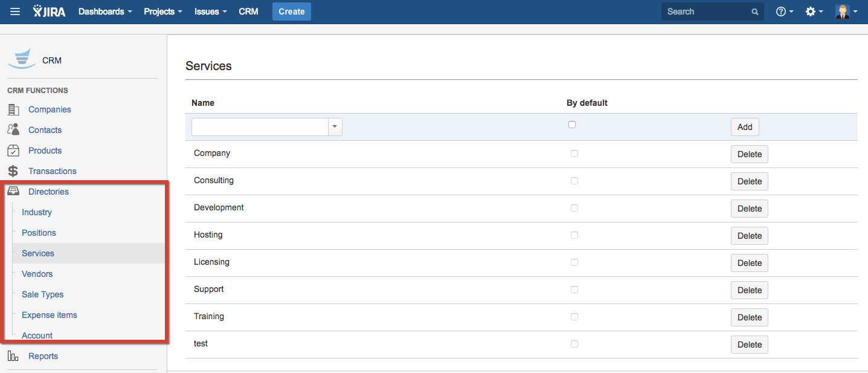
Task: Click the Directories drawer icon
Action: point(13,192)
